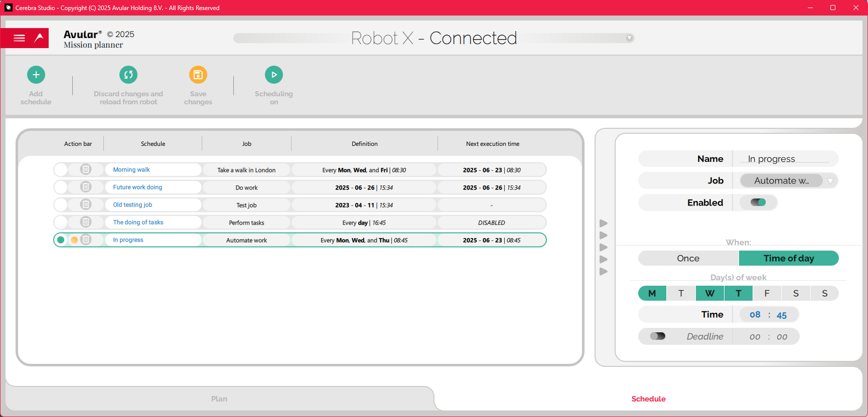Switch to the Plan tab
This screenshot has height=417, width=868.
219,399
